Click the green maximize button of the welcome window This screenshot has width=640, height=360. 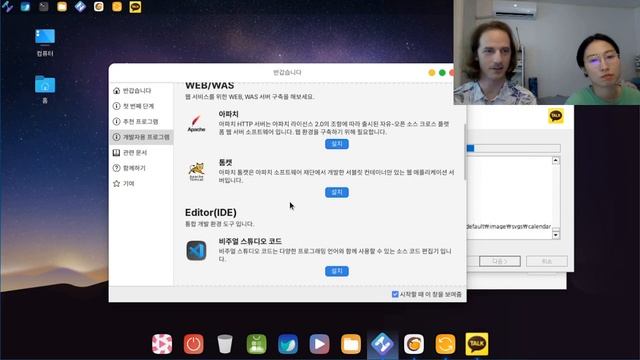coord(442,73)
